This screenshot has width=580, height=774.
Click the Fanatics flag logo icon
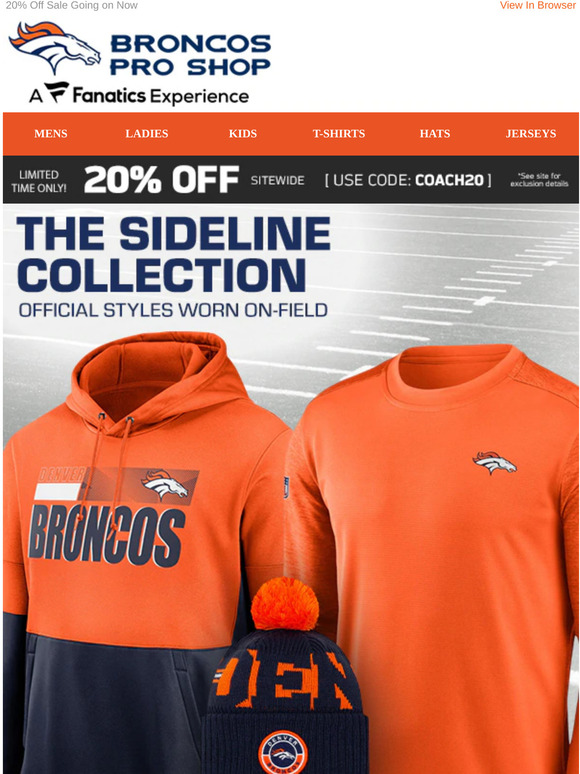[x=56, y=92]
